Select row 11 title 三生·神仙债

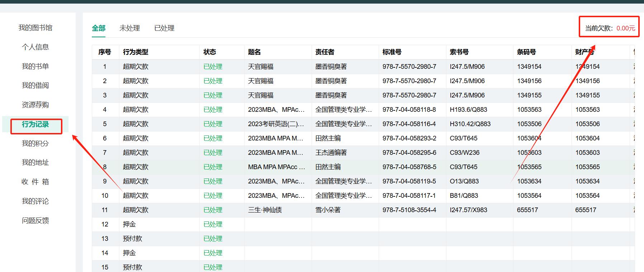[x=265, y=210]
